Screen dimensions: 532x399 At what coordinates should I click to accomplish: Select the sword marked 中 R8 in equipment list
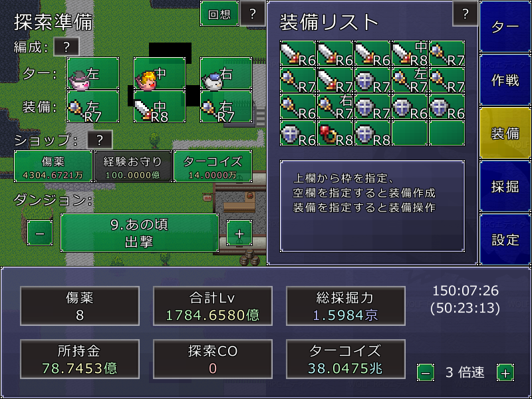(410, 53)
